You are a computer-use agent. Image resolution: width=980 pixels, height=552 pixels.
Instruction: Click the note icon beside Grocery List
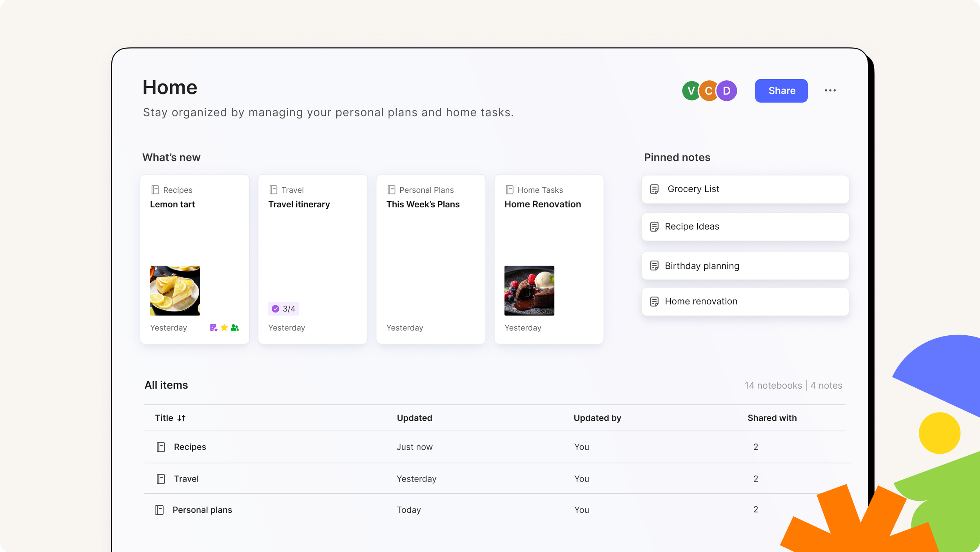click(654, 189)
